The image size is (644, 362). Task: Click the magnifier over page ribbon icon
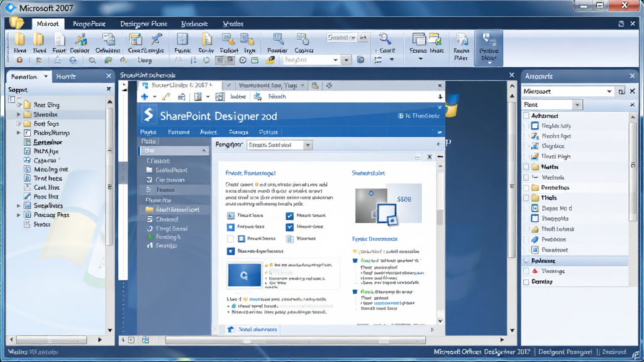click(278, 40)
